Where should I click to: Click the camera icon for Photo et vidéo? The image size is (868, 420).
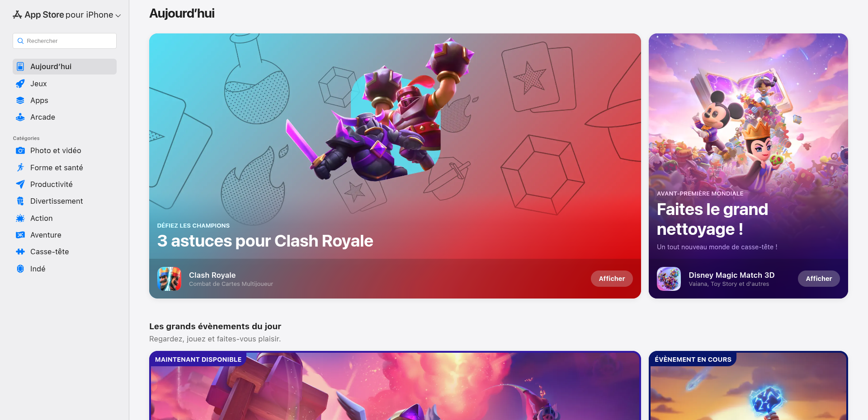pyautogui.click(x=20, y=150)
